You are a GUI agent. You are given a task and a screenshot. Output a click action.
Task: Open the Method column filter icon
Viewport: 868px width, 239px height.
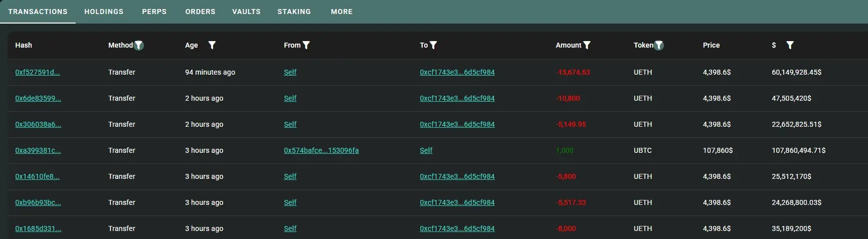click(x=139, y=45)
